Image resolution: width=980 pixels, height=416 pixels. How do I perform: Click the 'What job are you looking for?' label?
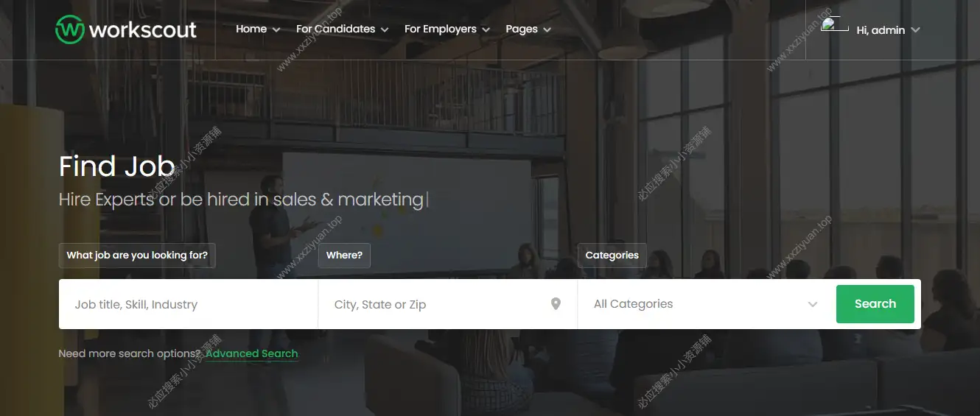point(137,255)
